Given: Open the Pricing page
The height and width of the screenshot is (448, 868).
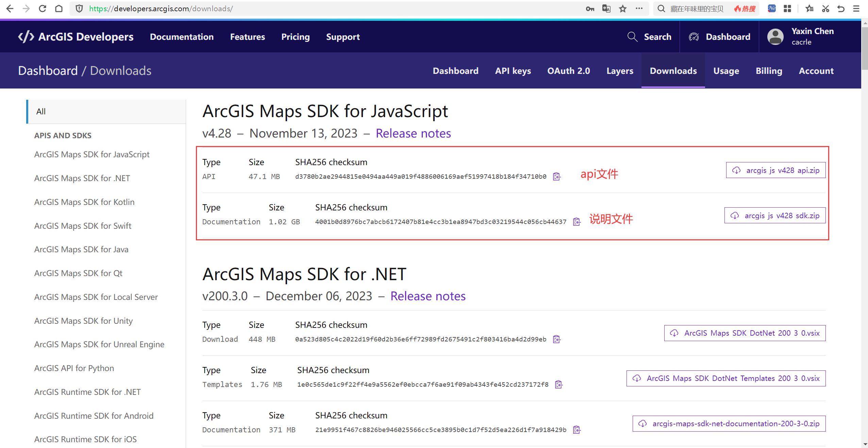Looking at the screenshot, I should (x=295, y=37).
